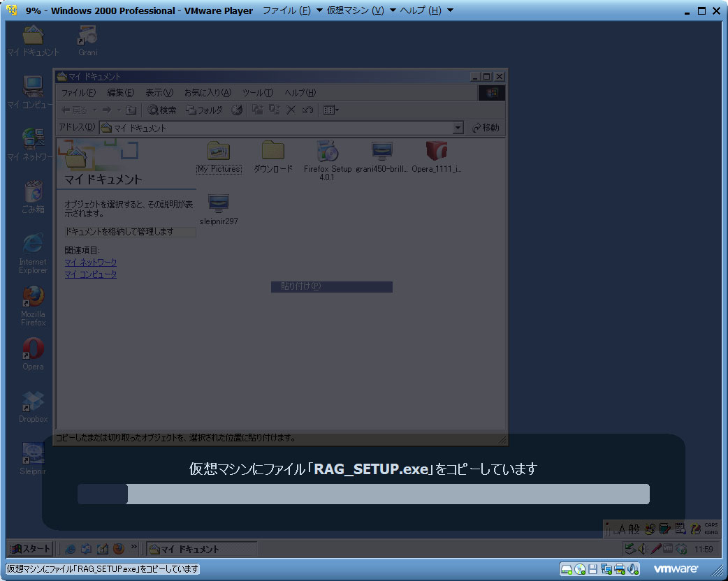Open the マイ ネットワーク link
Image resolution: width=728 pixels, height=581 pixels.
pyautogui.click(x=91, y=262)
